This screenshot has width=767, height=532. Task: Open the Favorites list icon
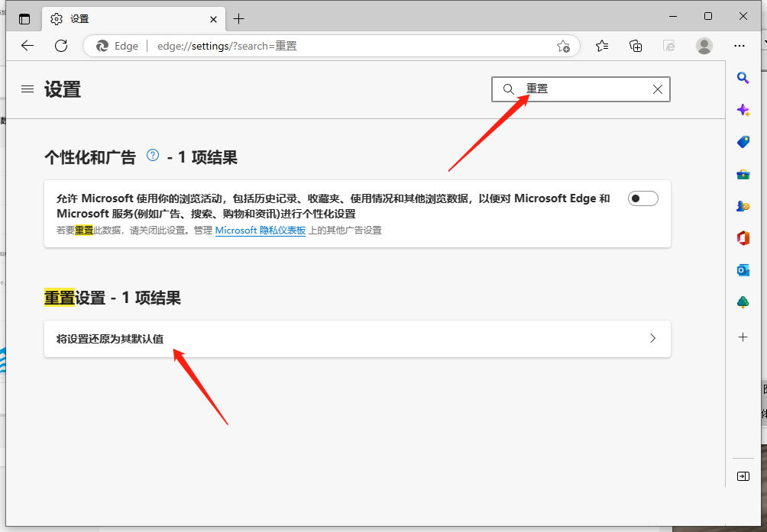602,46
